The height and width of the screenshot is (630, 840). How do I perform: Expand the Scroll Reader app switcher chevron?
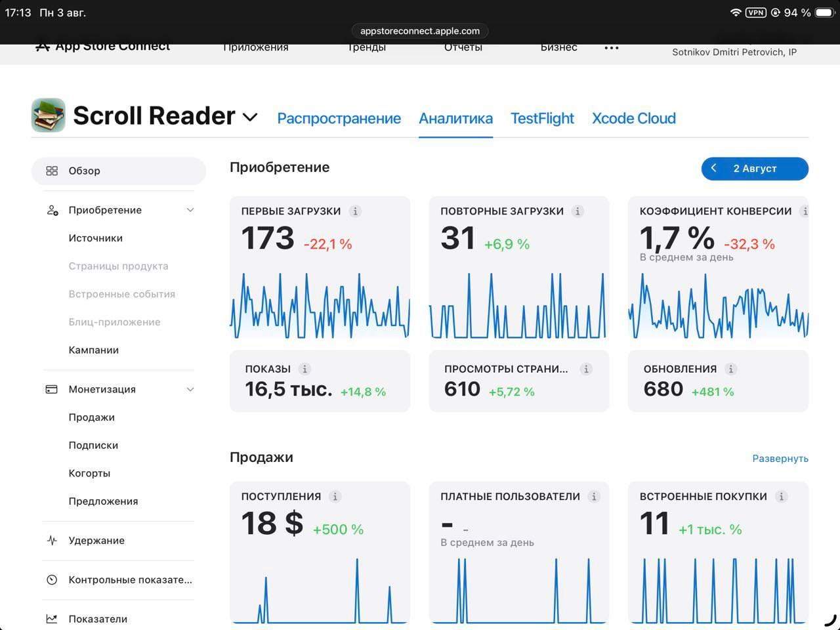250,117
